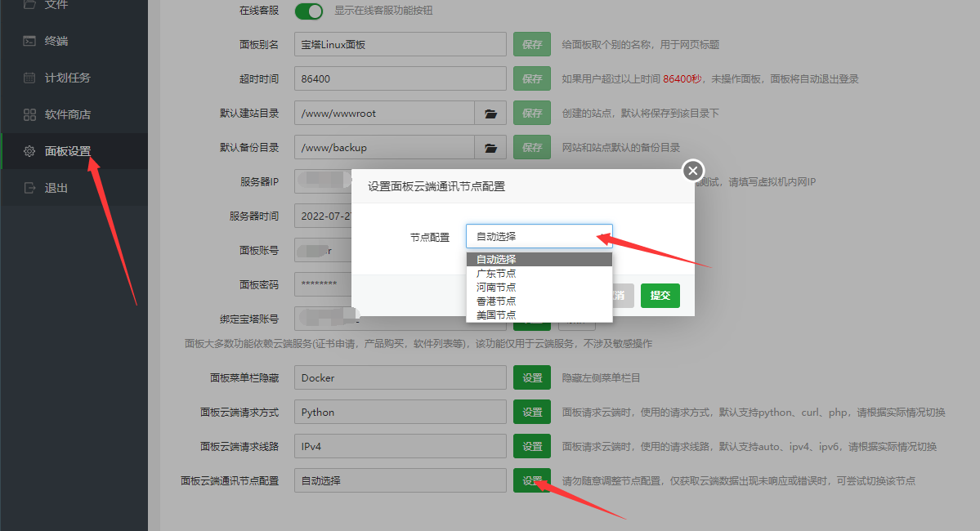Screen dimensions: 980x531
Task: Open the 终端 terminal from sidebar
Action: tap(49, 41)
